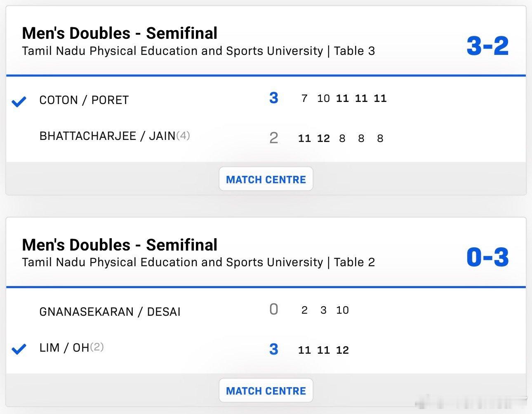Open Match Centre for the Table 2 semifinal

[266, 390]
